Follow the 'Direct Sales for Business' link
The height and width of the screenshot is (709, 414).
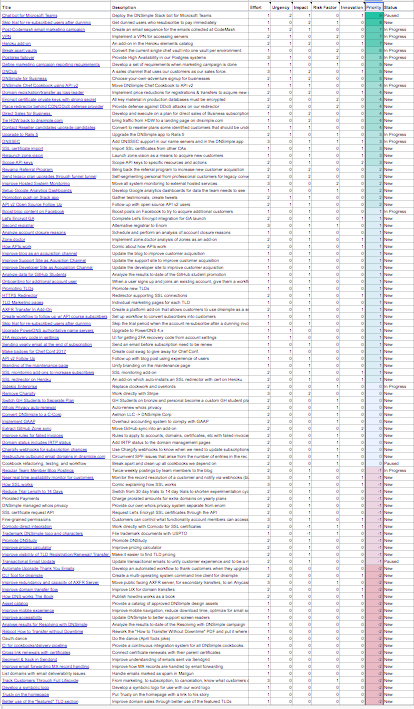(27, 113)
